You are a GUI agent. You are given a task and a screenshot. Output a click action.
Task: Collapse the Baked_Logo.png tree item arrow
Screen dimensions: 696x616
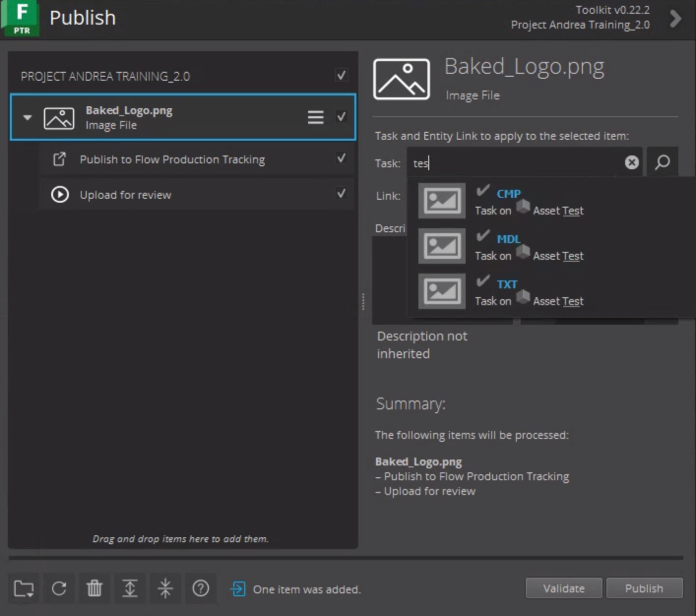pyautogui.click(x=28, y=118)
